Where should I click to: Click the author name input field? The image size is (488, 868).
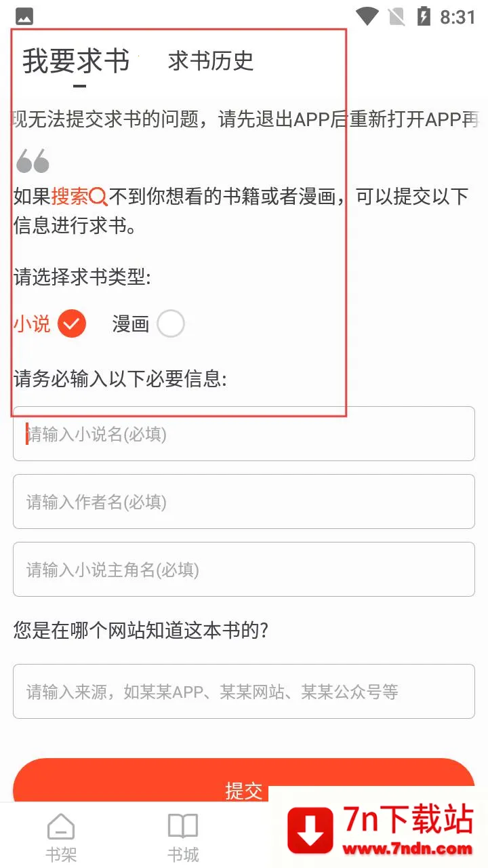tap(244, 502)
